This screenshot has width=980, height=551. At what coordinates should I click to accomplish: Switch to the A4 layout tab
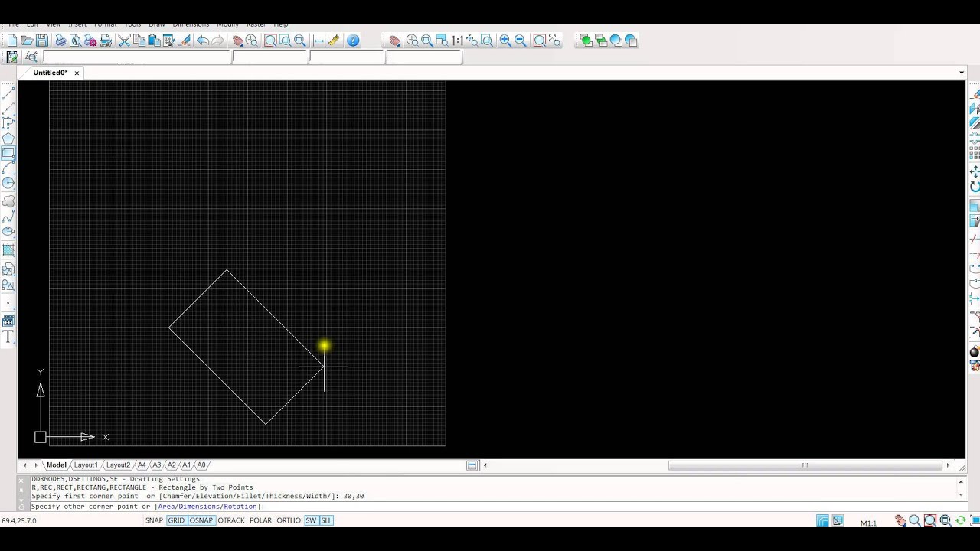coord(142,465)
